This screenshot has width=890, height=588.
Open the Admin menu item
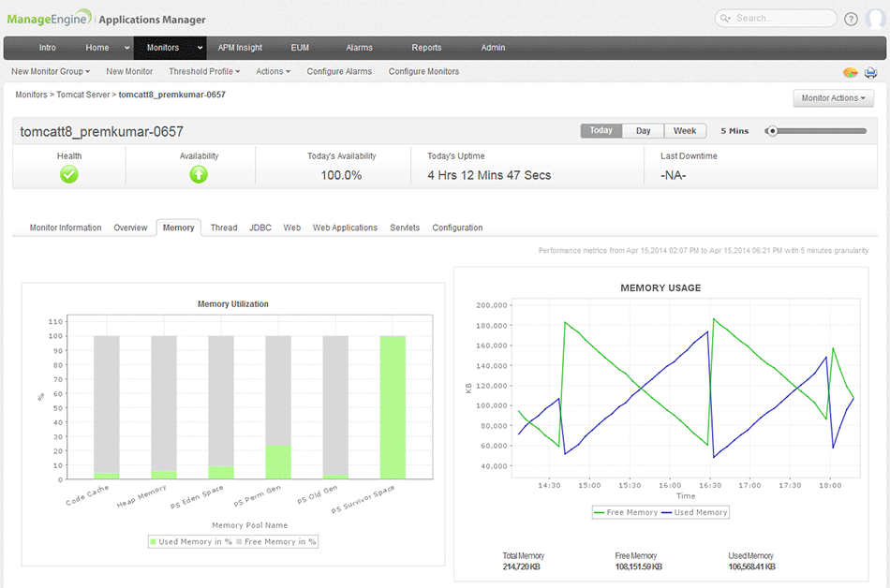coord(493,48)
